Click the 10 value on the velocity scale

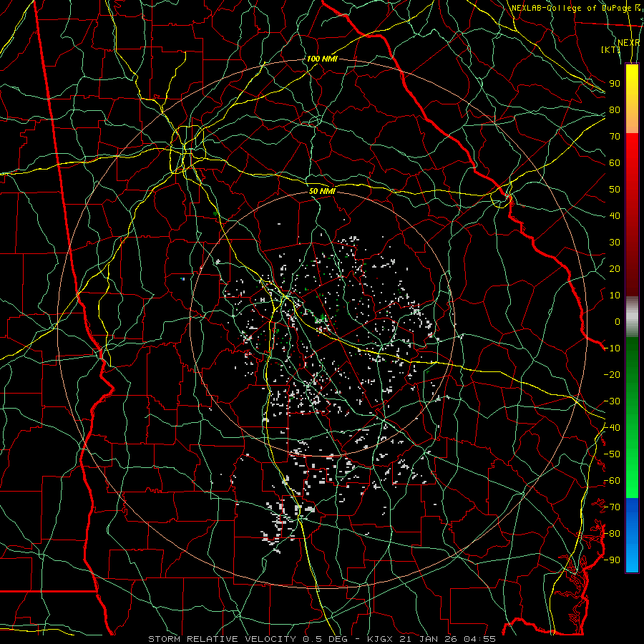(615, 296)
